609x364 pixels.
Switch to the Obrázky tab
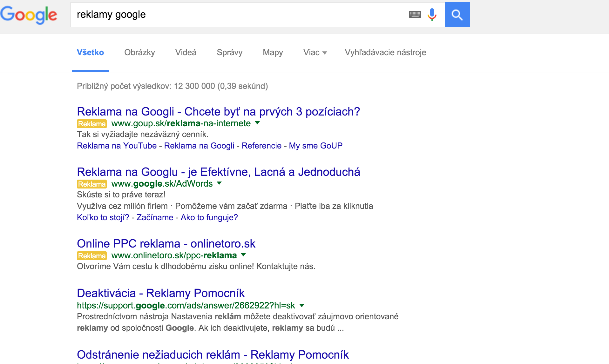(139, 53)
